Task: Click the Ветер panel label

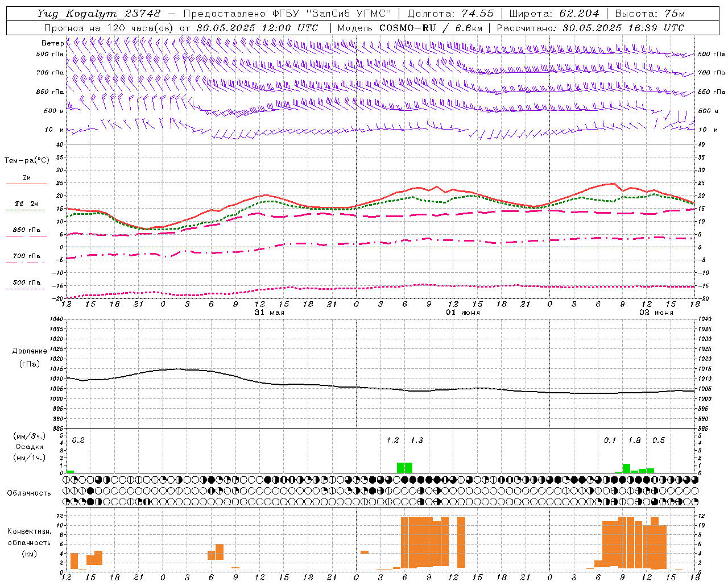Action: pos(52,43)
